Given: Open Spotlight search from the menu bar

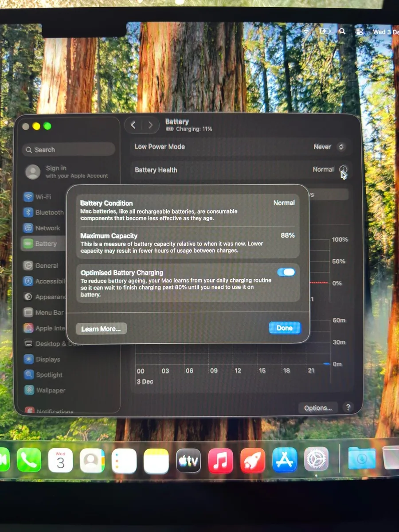Looking at the screenshot, I should pos(342,31).
